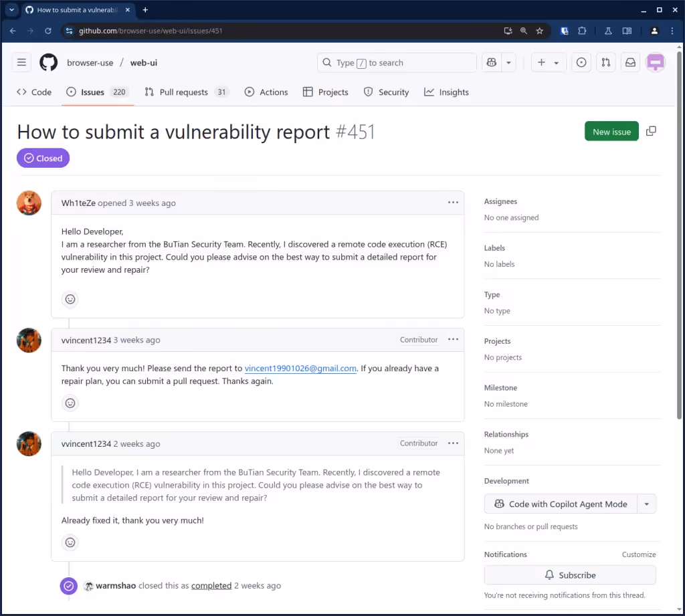This screenshot has height=616, width=685.
Task: Switch to the Pull requests tab
Action: (x=187, y=92)
